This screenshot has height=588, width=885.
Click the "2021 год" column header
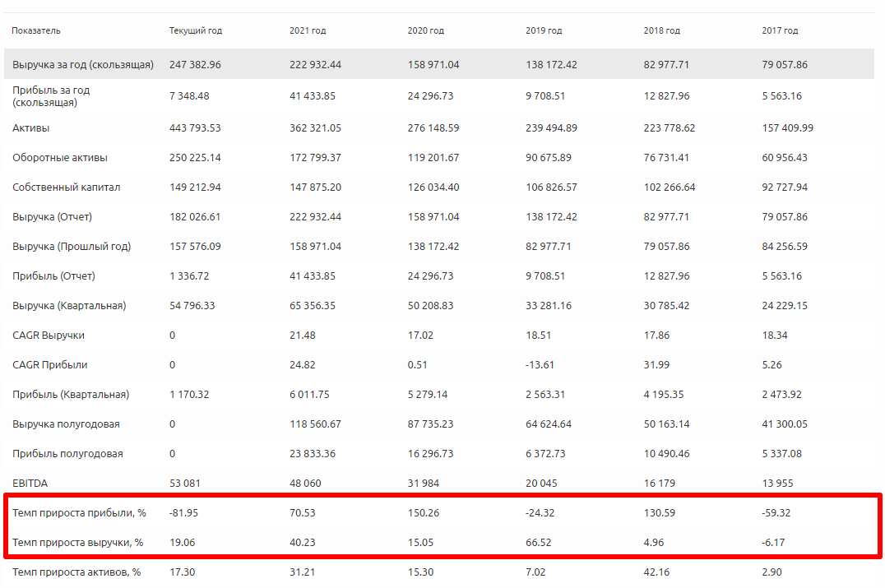[x=308, y=30]
